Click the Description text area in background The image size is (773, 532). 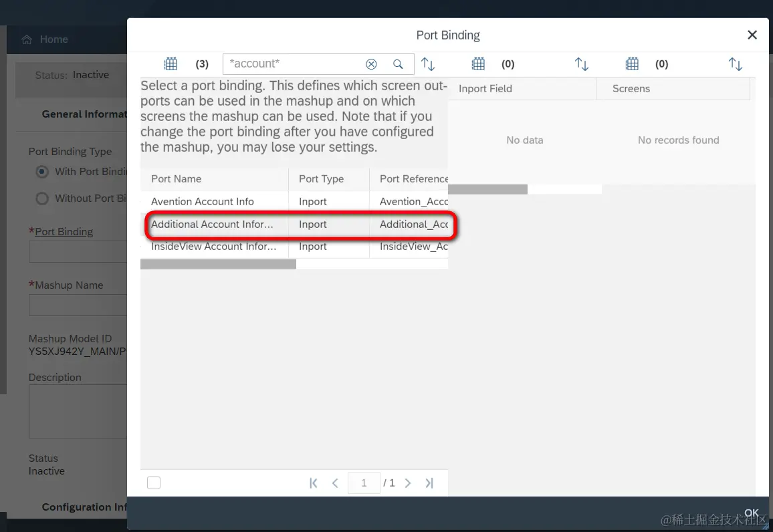(x=78, y=411)
